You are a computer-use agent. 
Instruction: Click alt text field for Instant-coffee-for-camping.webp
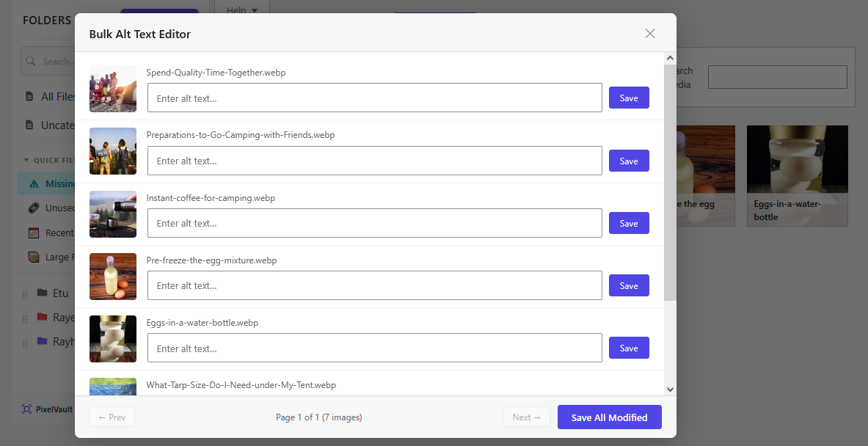(x=375, y=223)
